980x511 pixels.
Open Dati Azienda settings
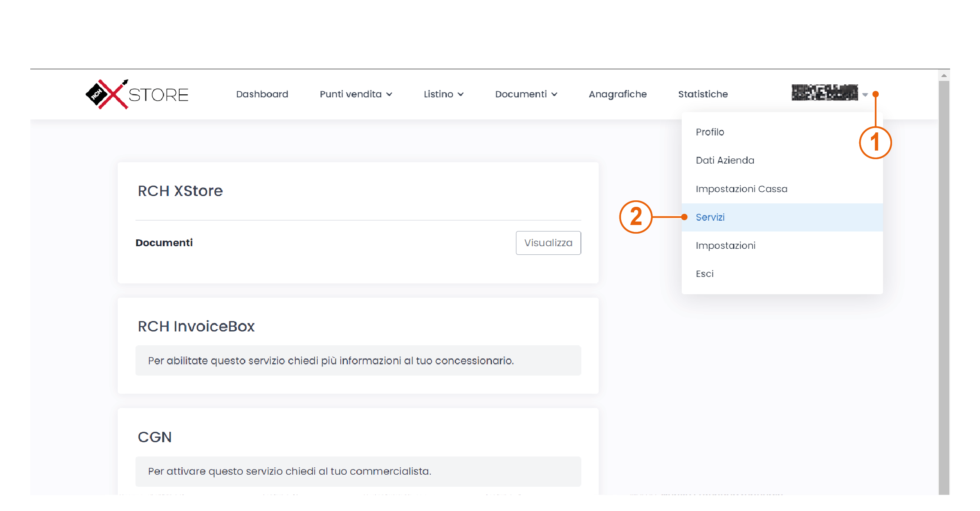[725, 160]
